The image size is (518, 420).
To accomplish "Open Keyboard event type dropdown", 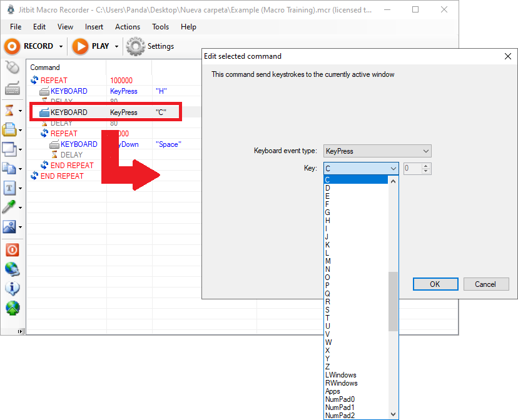I will 377,151.
